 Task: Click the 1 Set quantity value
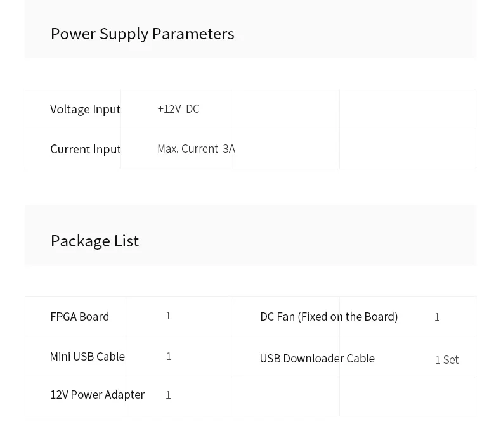pos(446,360)
